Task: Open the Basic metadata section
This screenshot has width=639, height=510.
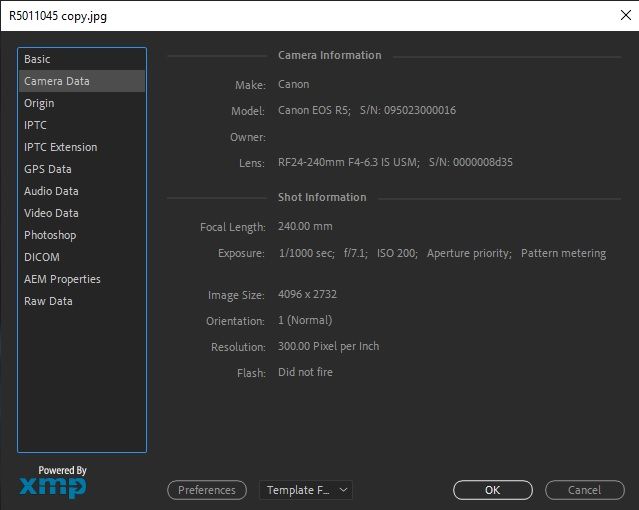Action: point(38,59)
